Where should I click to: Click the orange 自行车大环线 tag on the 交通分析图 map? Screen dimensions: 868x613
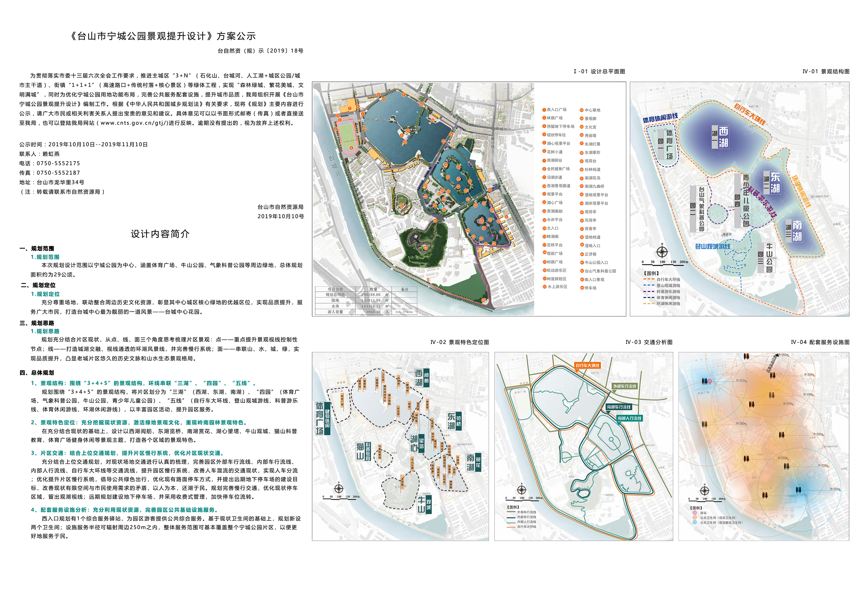(587, 366)
